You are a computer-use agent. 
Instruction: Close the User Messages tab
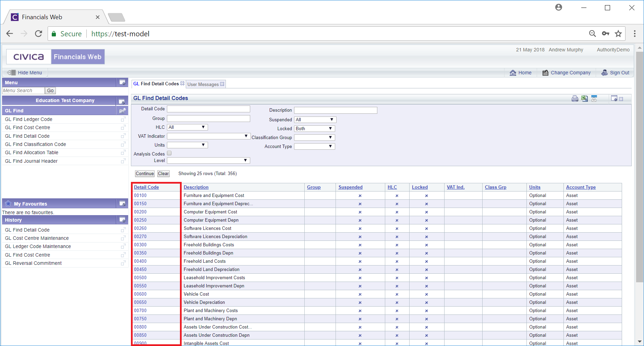tap(222, 84)
